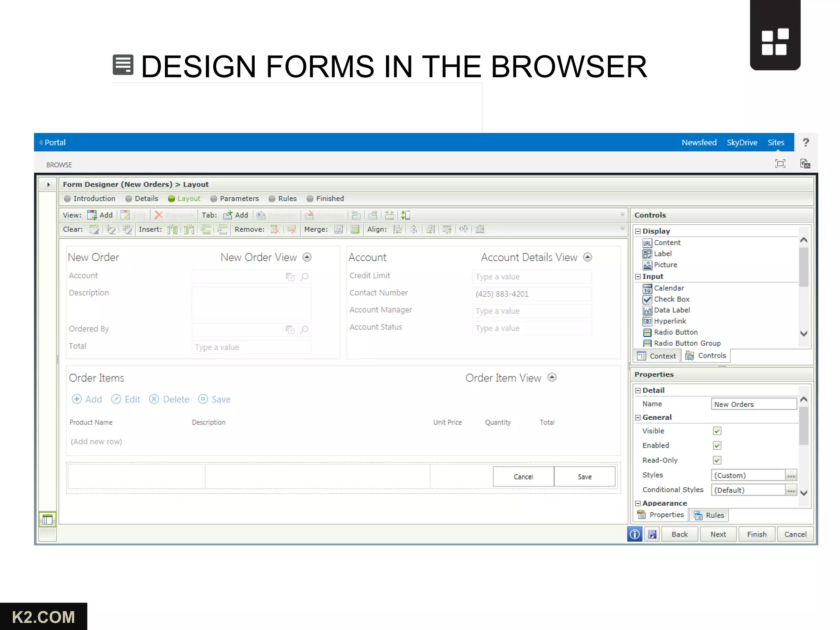Open the SkyDrive link
Screen dimensions: 840x630
pyautogui.click(x=742, y=142)
